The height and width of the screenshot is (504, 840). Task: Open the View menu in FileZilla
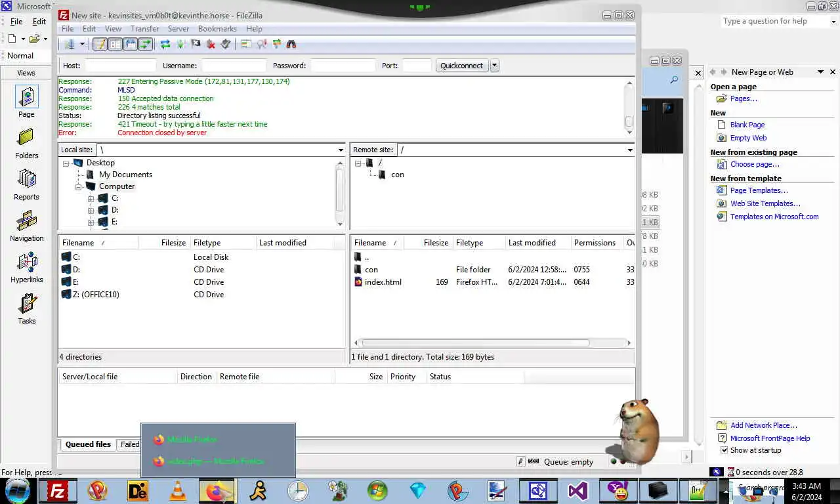(113, 29)
